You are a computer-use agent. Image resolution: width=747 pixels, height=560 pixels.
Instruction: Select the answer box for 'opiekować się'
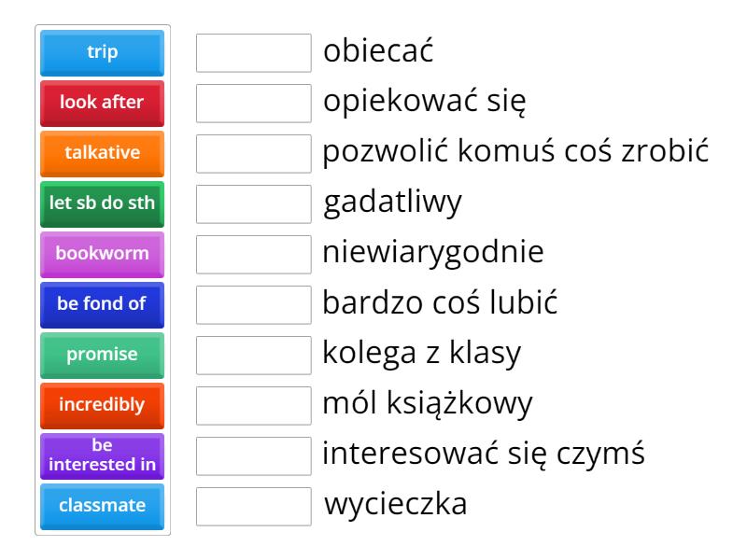pyautogui.click(x=254, y=104)
